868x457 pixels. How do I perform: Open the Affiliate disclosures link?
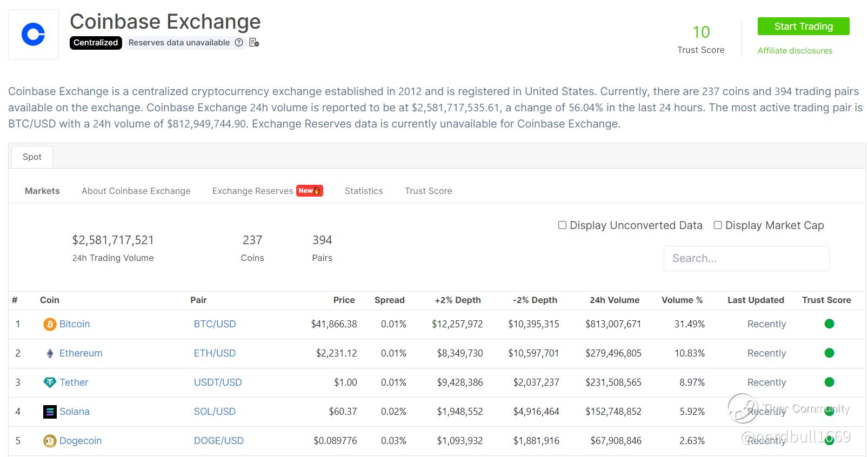[794, 51]
